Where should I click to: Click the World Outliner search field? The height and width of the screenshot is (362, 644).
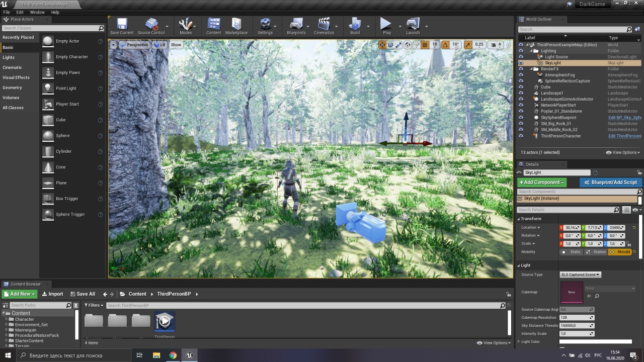(575, 30)
